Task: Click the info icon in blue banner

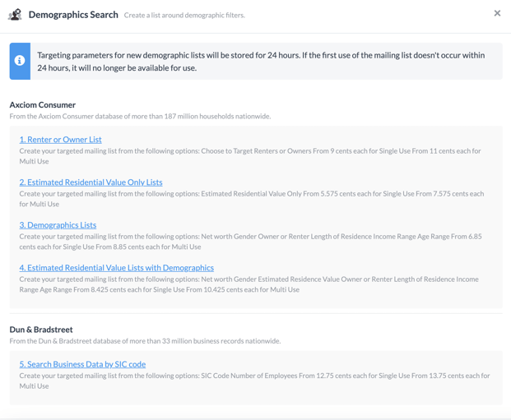Action: coord(20,61)
